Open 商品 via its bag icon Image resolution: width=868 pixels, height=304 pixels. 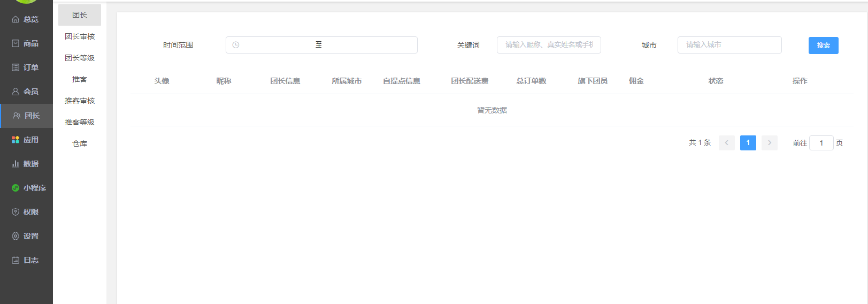(x=16, y=43)
